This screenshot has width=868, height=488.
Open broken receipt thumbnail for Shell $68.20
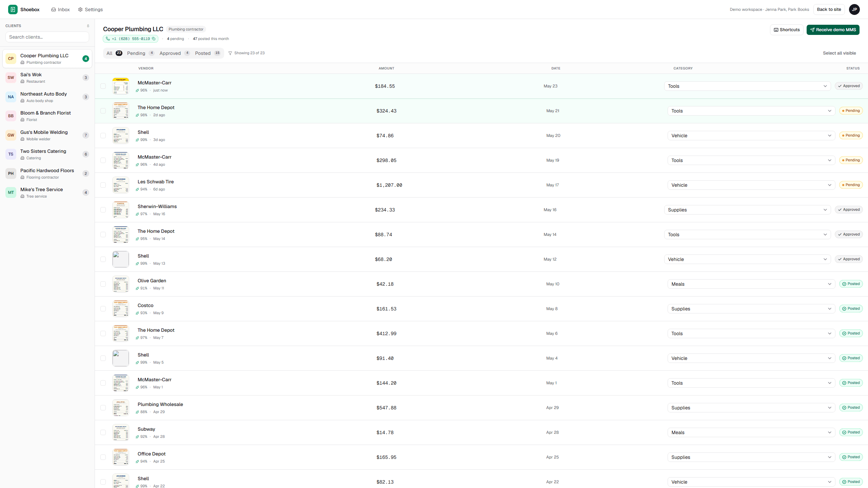(x=121, y=259)
